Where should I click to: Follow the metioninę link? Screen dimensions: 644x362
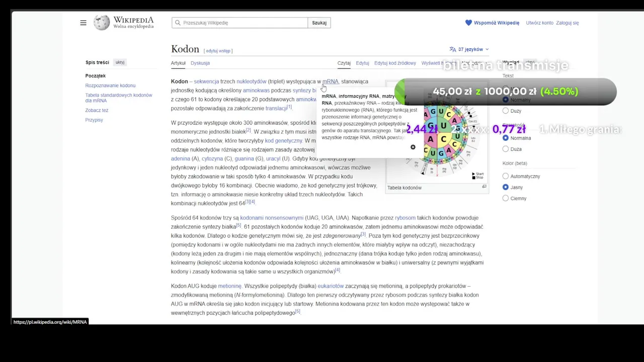(229, 286)
